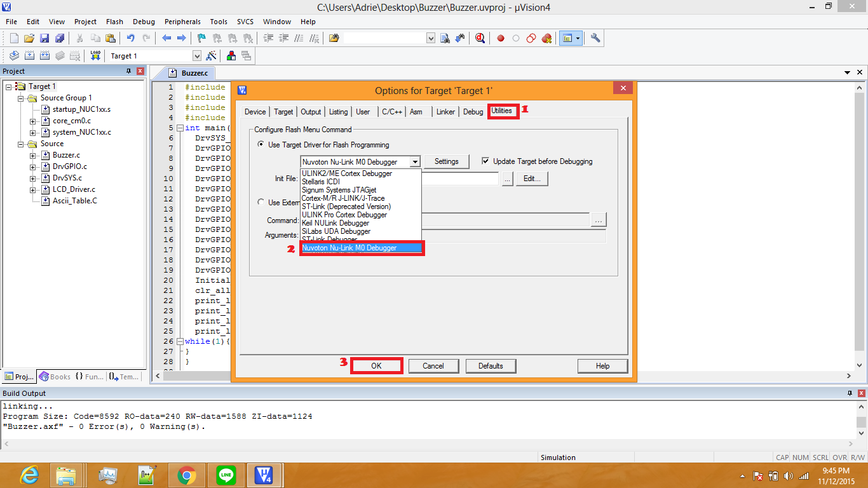Switch to the C/C++ tab

(392, 112)
